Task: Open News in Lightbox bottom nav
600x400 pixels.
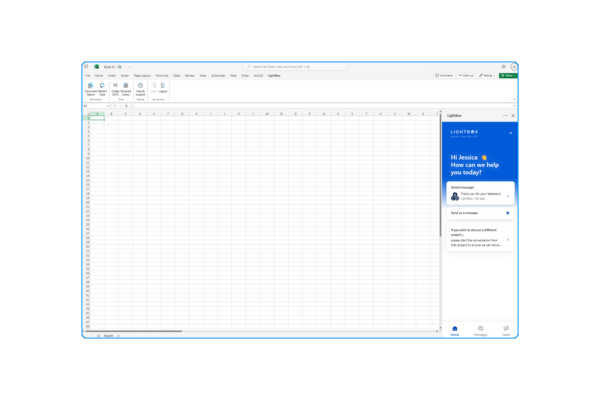Action: coord(506,330)
